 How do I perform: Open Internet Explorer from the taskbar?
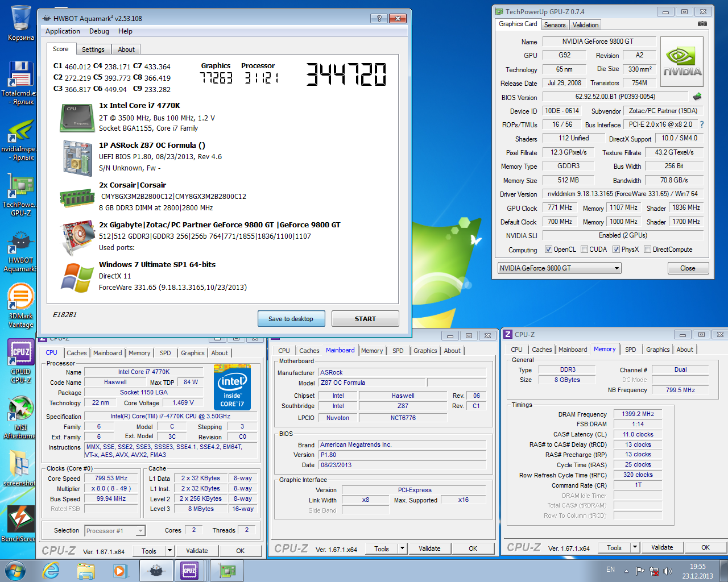(51, 571)
